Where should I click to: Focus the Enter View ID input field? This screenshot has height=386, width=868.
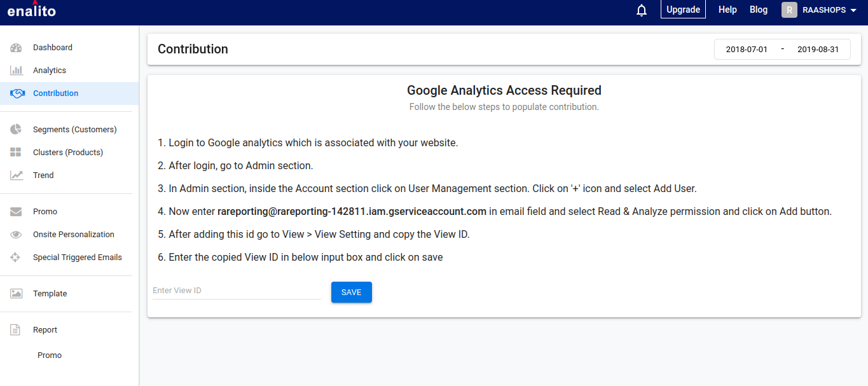[237, 291]
